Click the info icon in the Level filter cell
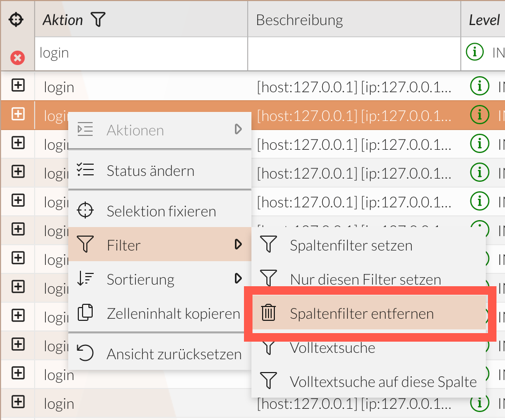The image size is (505, 420). point(475,53)
